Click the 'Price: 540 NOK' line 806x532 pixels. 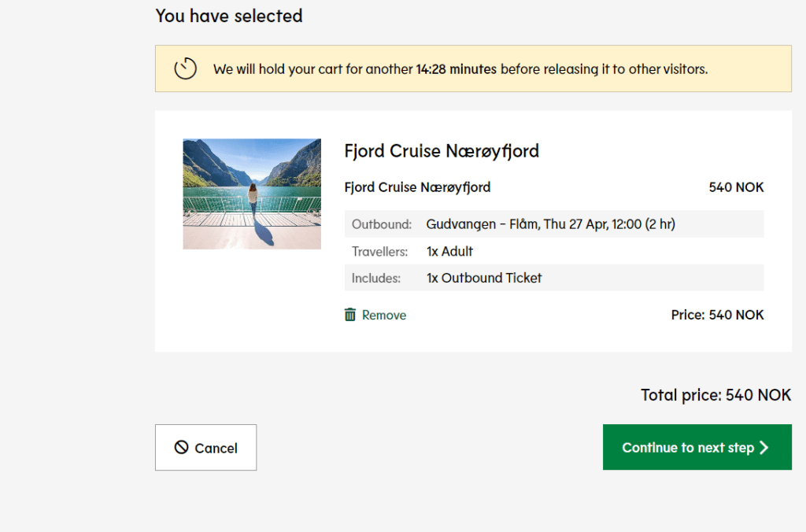coord(717,315)
